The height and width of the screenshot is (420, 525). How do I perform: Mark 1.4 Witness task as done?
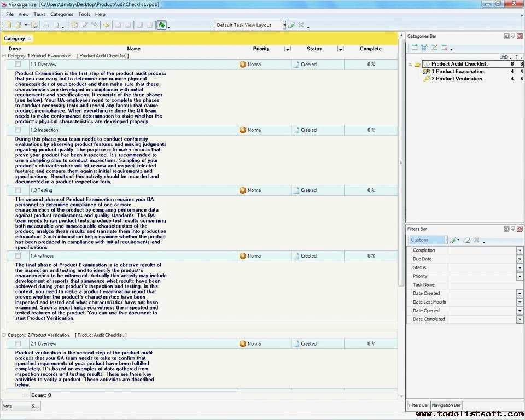coord(17,256)
